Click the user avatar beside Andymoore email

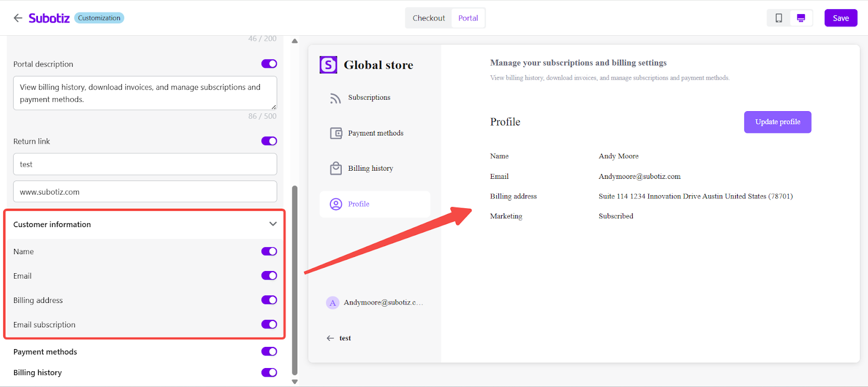click(333, 302)
